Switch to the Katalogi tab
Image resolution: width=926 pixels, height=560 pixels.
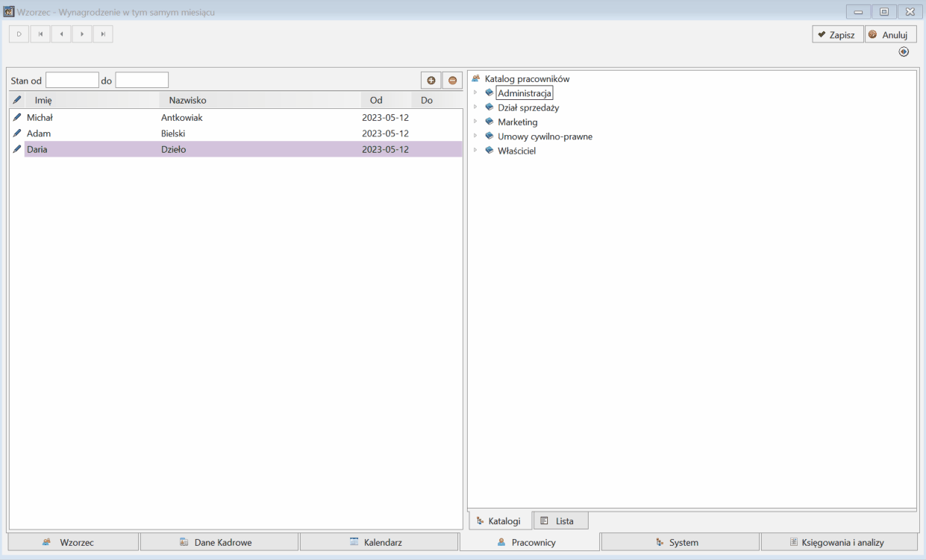point(500,520)
